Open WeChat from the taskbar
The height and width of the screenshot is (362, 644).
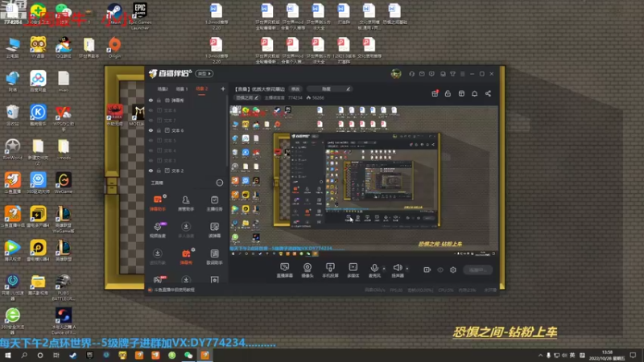click(x=188, y=356)
